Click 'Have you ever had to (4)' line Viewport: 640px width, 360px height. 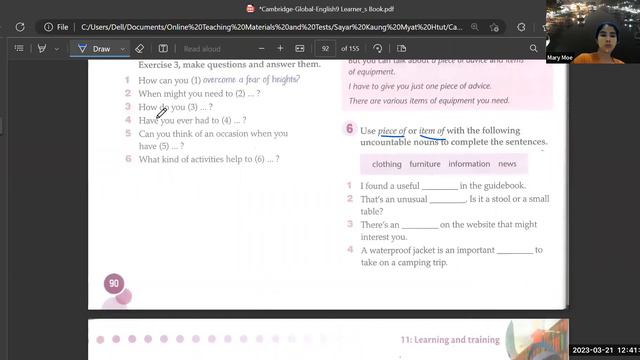[x=192, y=120]
